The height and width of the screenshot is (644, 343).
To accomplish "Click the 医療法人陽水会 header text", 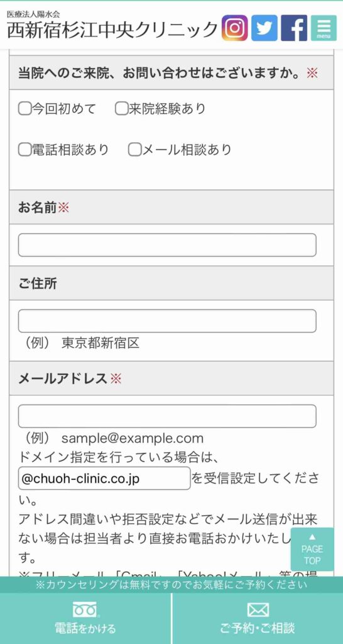I will 33,14.
